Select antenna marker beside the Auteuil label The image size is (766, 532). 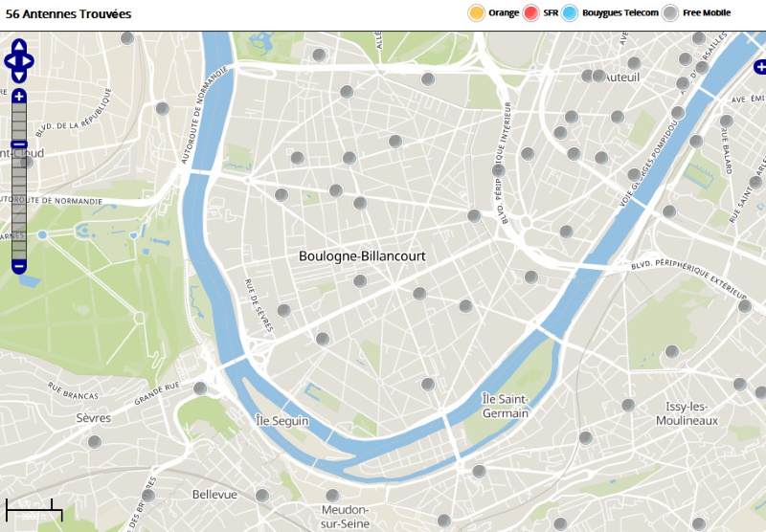tap(599, 76)
